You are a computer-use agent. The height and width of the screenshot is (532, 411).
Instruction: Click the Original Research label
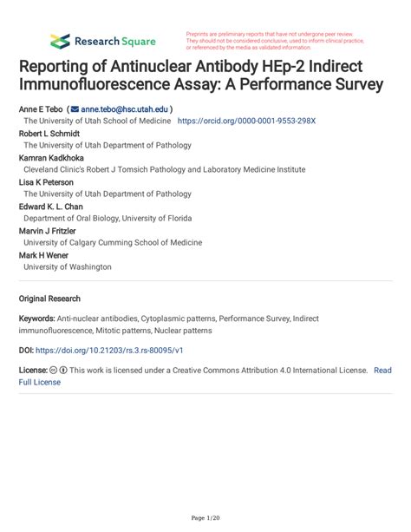click(49, 299)
